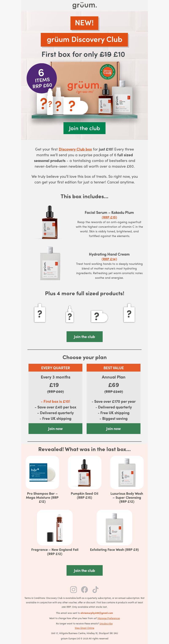Screen dimensions: 169x644
Task: Open the TikTok social icon
Action: 95,590
